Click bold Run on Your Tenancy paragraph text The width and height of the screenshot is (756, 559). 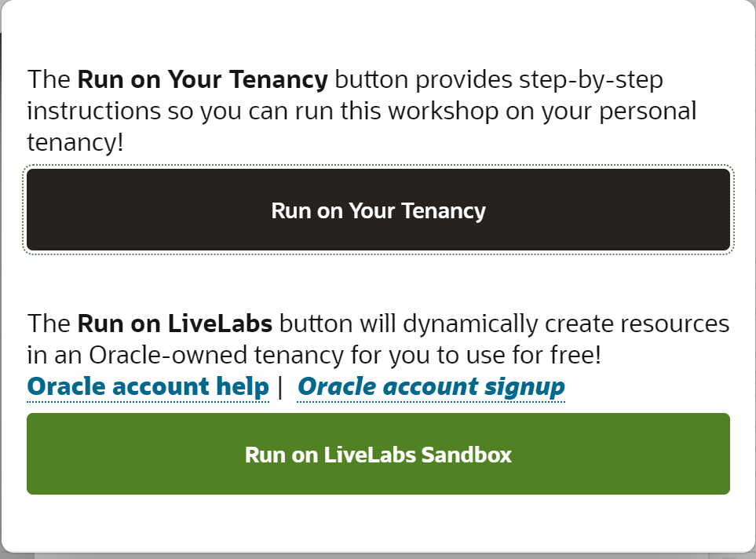click(203, 79)
